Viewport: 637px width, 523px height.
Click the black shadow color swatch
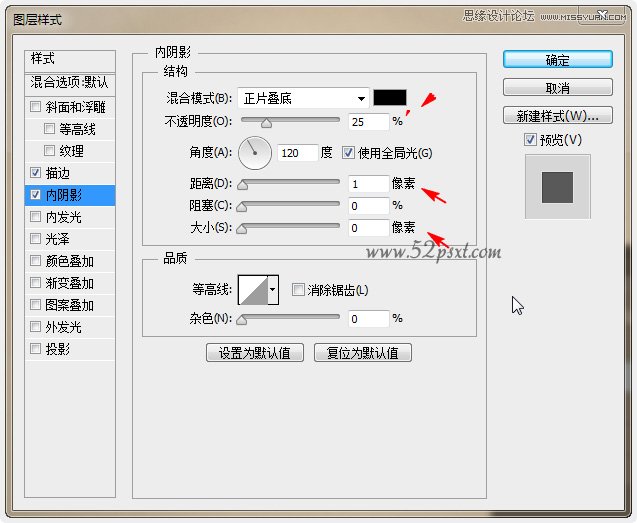point(390,98)
